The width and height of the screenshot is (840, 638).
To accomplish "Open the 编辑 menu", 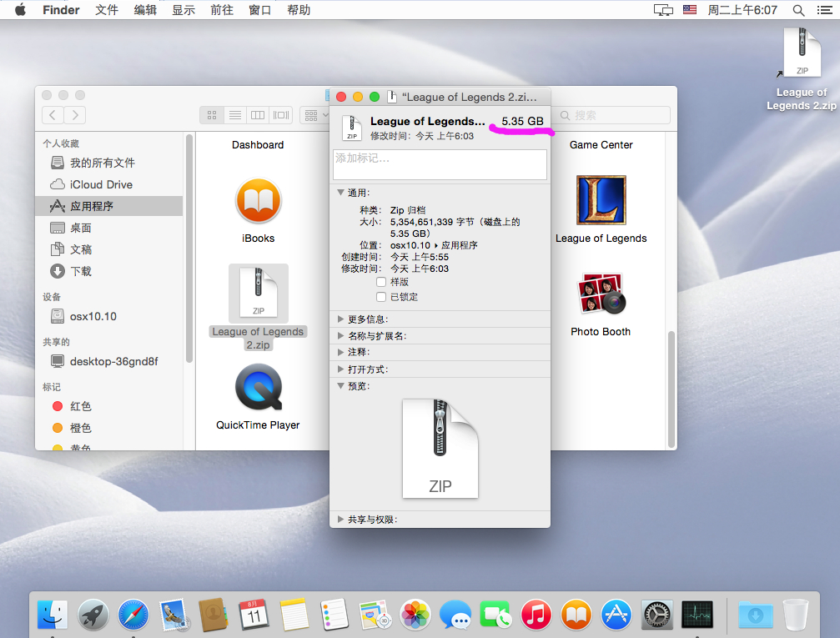I will tap(145, 10).
